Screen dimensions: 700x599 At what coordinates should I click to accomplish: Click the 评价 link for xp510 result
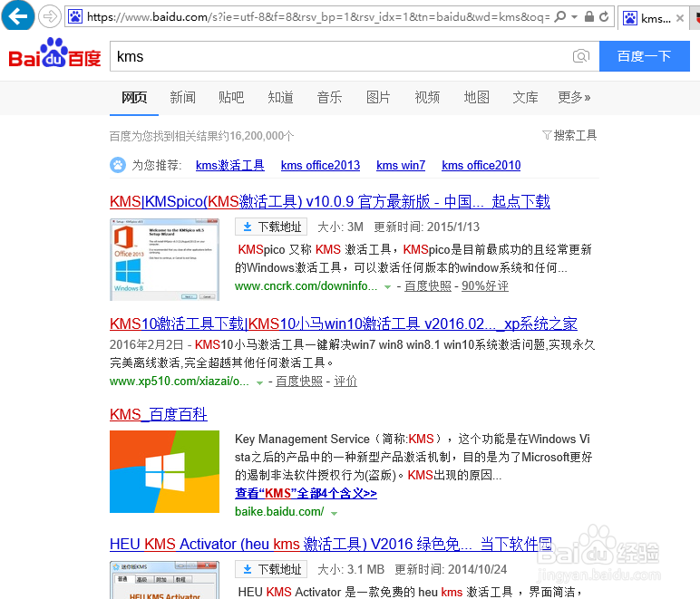(x=345, y=382)
